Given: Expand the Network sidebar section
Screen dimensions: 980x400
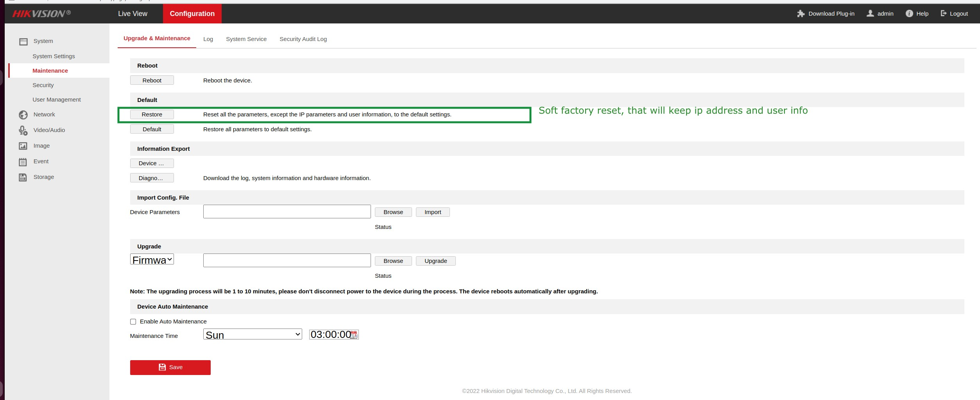Looking at the screenshot, I should (x=44, y=114).
